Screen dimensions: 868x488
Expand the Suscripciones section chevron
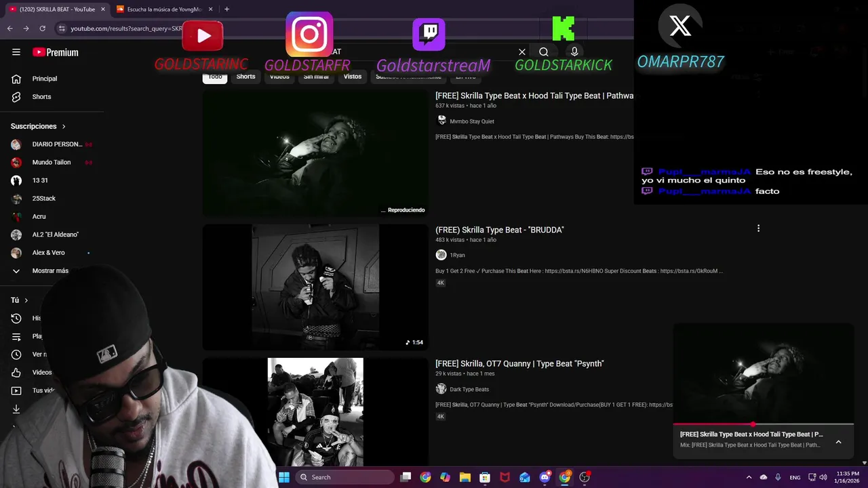click(x=64, y=127)
